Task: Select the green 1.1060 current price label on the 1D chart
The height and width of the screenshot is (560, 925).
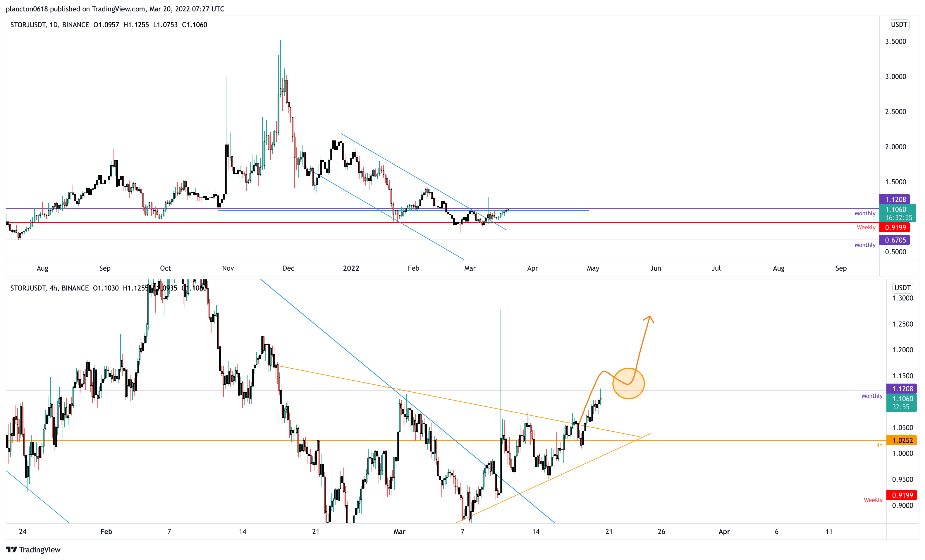Action: click(898, 213)
